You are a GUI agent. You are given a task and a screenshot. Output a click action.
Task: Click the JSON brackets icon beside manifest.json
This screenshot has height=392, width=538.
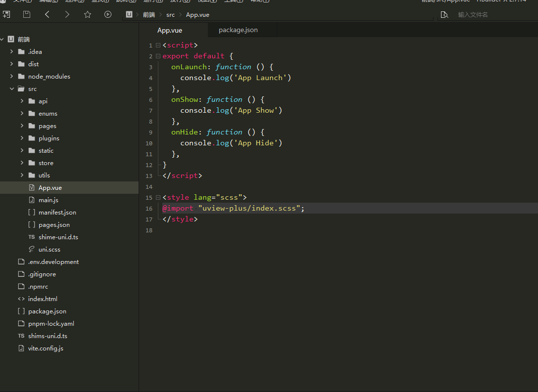(x=32, y=212)
